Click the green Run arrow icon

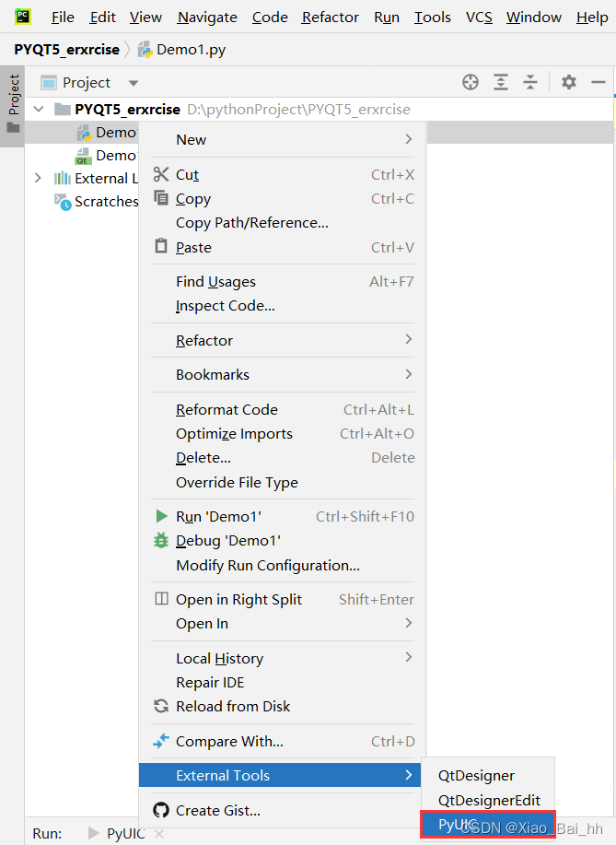[161, 516]
